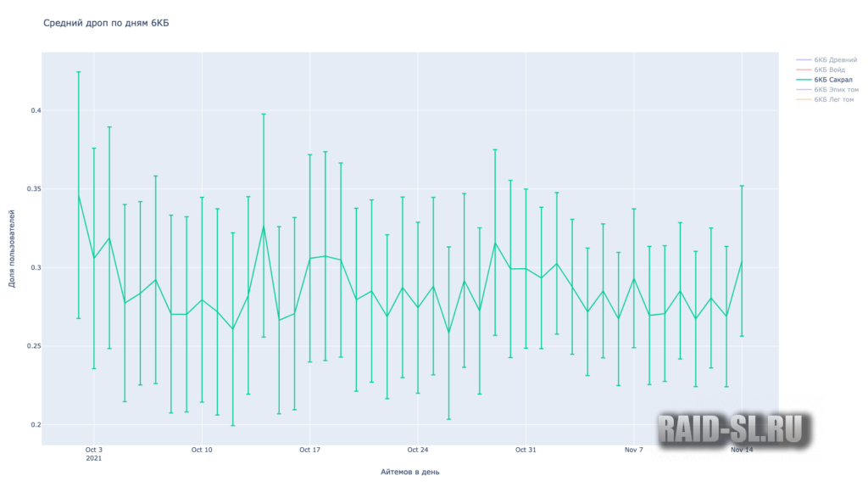This screenshot has height=487, width=868.
Task: Pick the Oct 17 x-axis tick
Action: click(x=310, y=450)
